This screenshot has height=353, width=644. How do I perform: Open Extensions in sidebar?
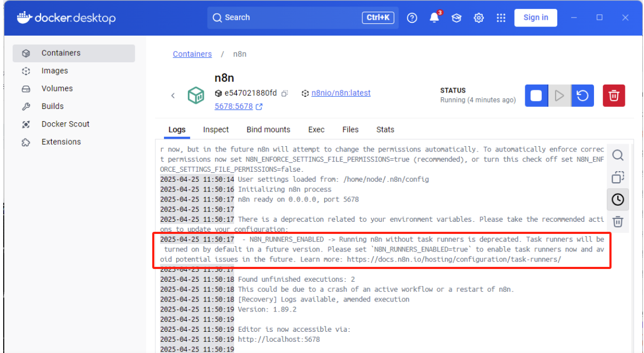click(x=74, y=142)
